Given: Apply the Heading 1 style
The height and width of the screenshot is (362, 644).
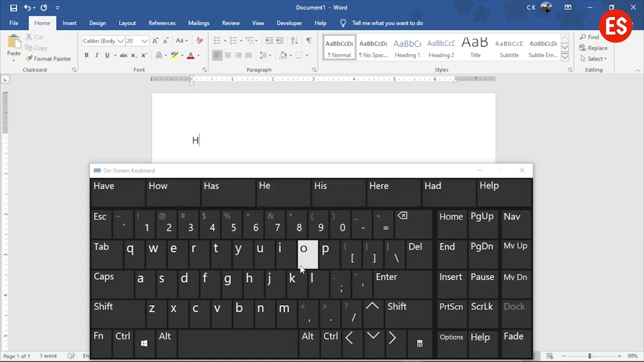Looking at the screenshot, I should point(407,48).
